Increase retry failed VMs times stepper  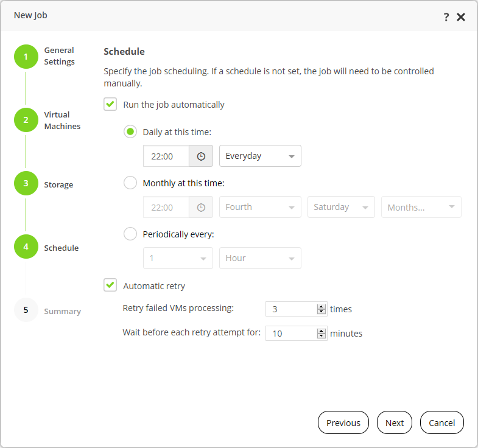coord(322,307)
